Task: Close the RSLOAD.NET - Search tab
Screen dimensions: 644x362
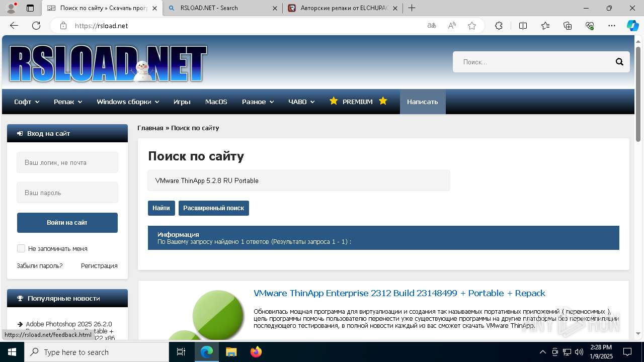Action: pos(275,8)
